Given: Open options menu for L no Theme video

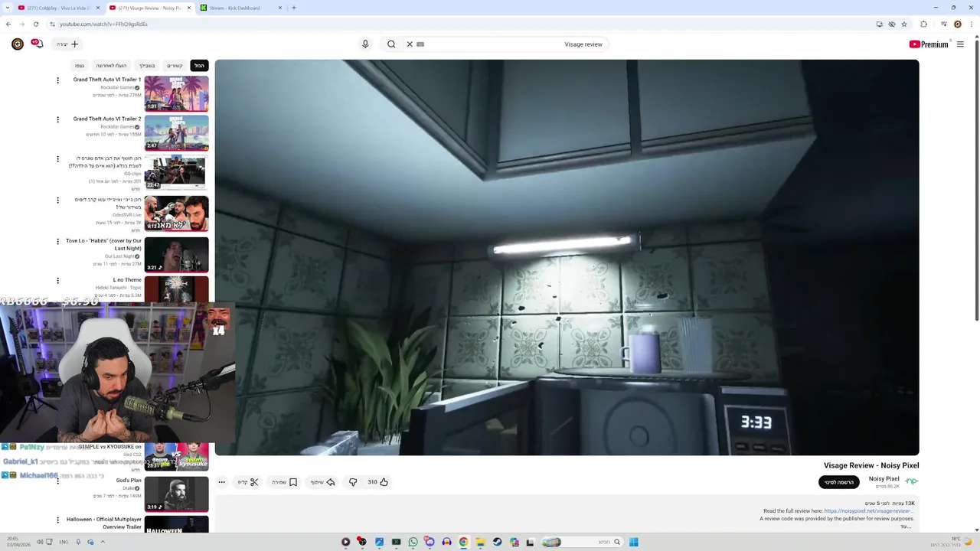Looking at the screenshot, I should click(57, 280).
